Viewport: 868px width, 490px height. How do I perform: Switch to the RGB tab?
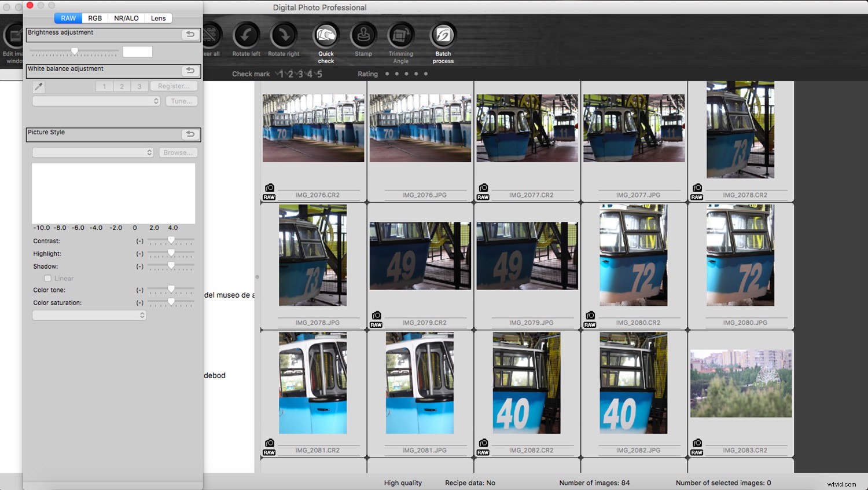tap(95, 18)
